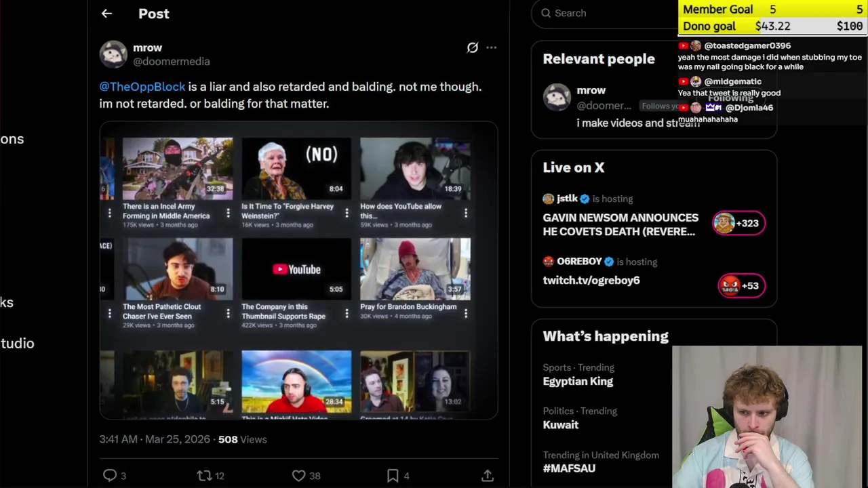Click @Djomla46 chat username

pyautogui.click(x=749, y=108)
